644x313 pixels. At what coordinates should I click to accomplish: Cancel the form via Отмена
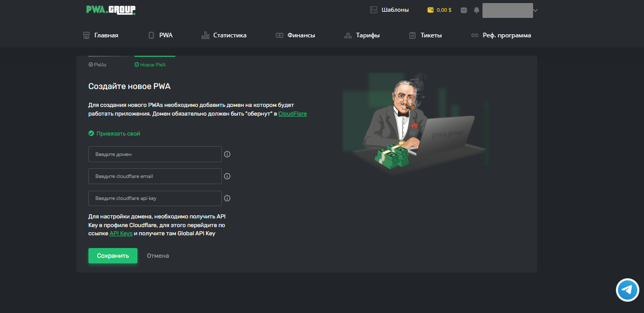click(158, 256)
